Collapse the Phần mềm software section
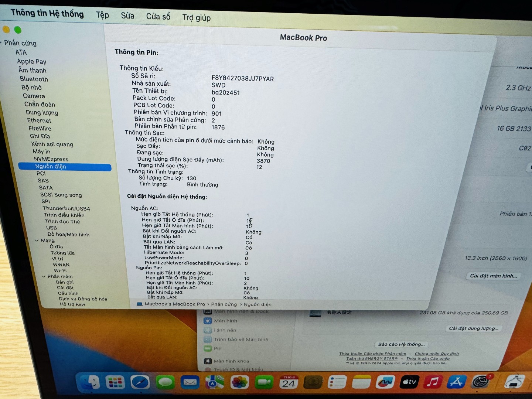The height and width of the screenshot is (399, 532). [44, 276]
